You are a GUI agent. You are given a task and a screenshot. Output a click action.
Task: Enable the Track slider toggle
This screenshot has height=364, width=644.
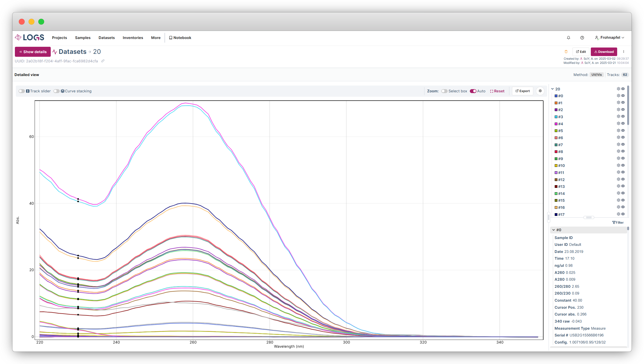point(21,91)
